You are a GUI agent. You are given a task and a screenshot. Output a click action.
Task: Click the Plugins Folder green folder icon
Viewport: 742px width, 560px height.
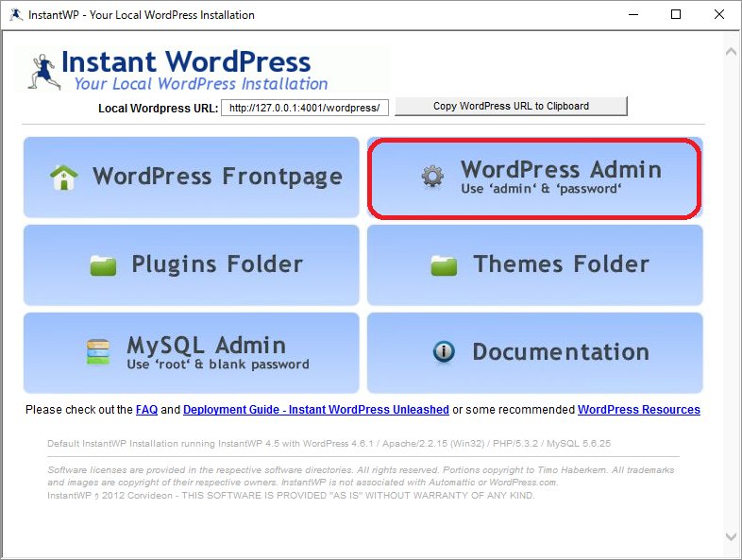[x=103, y=265]
